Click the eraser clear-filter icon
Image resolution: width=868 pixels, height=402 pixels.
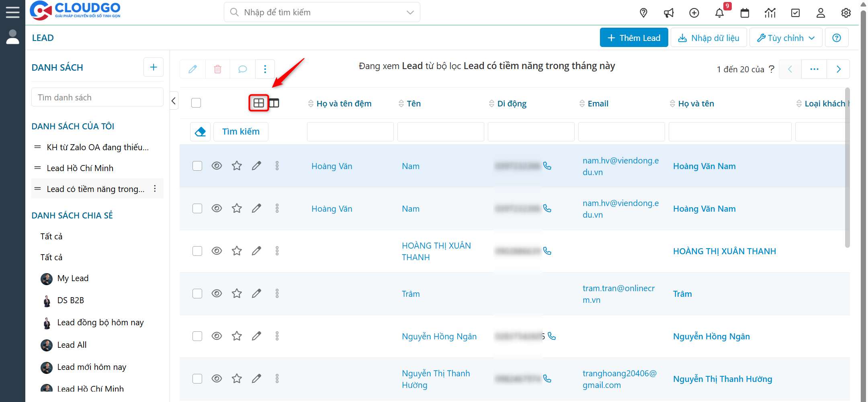tap(200, 132)
